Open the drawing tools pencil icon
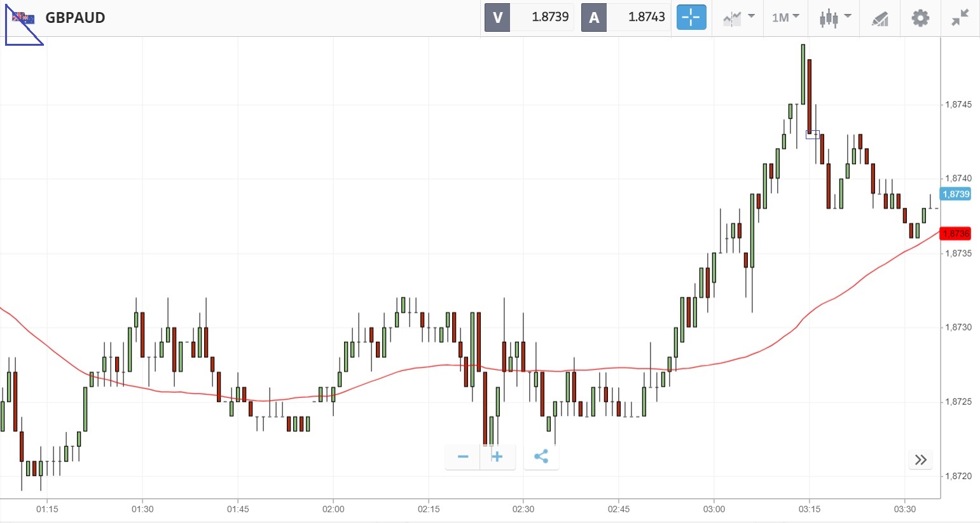The height and width of the screenshot is (523, 980). pyautogui.click(x=880, y=18)
